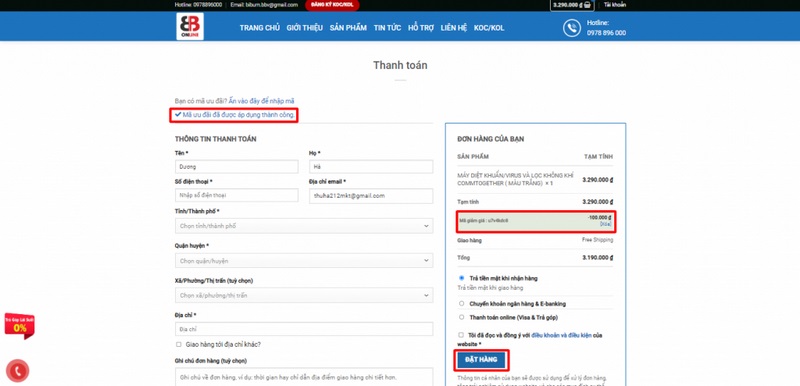Screen dimensions: 800x386
Task: Open the shopping cart showing 3.290.000 đ
Action: click(x=572, y=5)
